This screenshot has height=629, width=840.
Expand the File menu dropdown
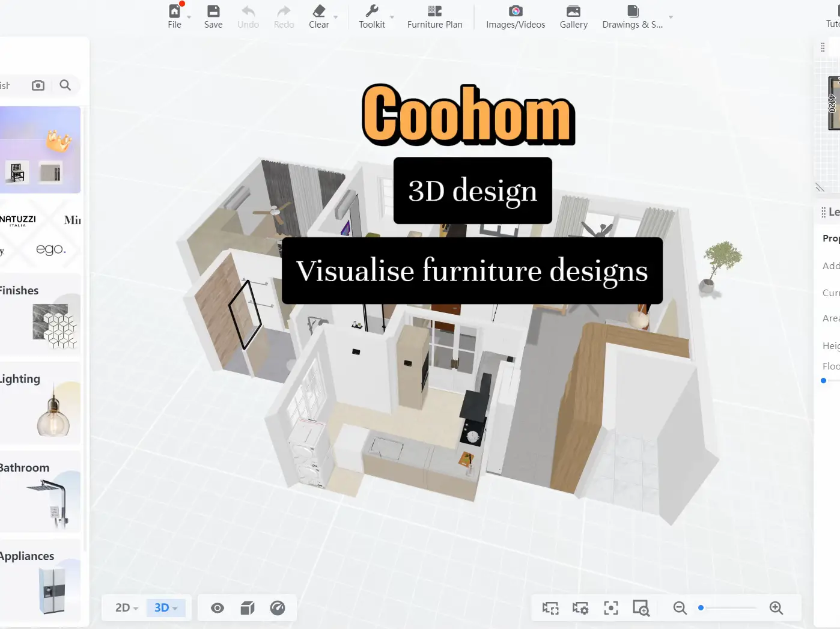[189, 17]
